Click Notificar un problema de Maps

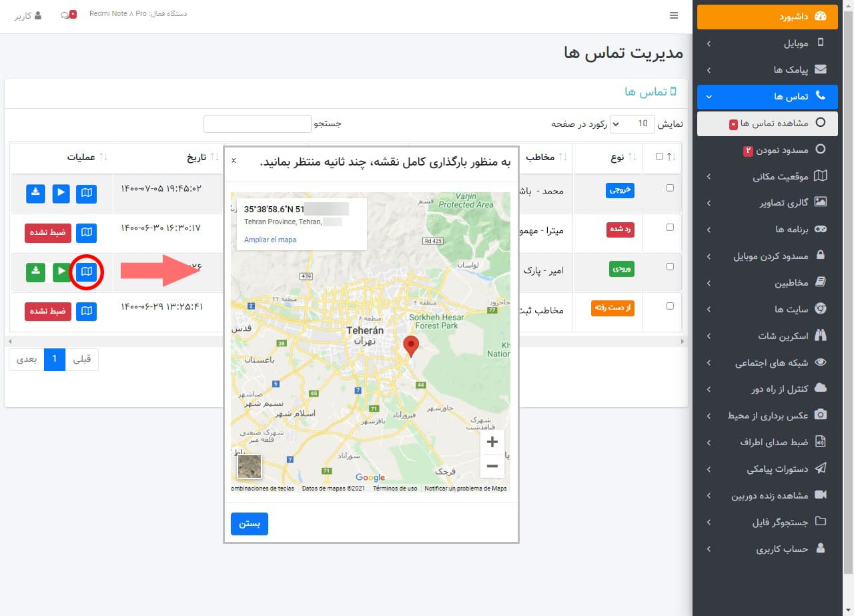(466, 489)
